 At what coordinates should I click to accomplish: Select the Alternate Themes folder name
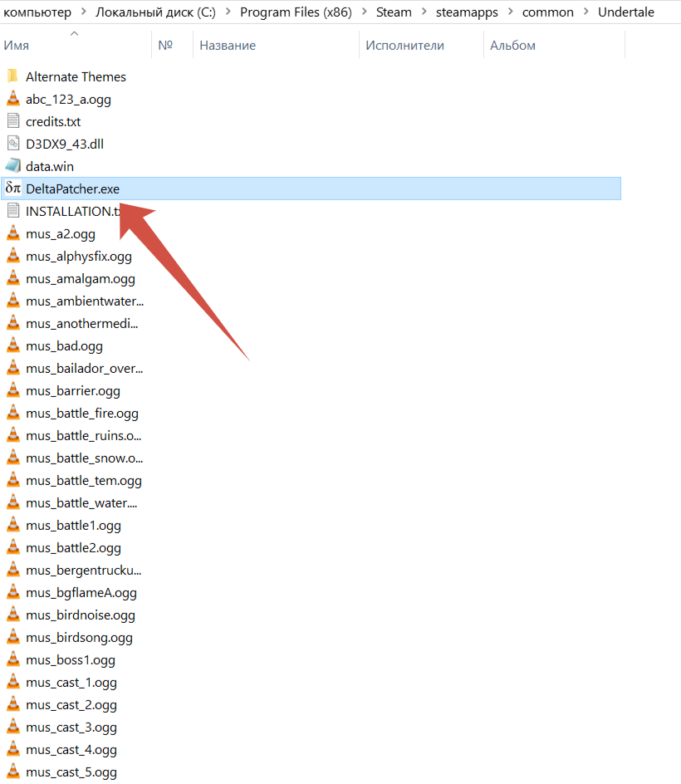click(x=76, y=77)
